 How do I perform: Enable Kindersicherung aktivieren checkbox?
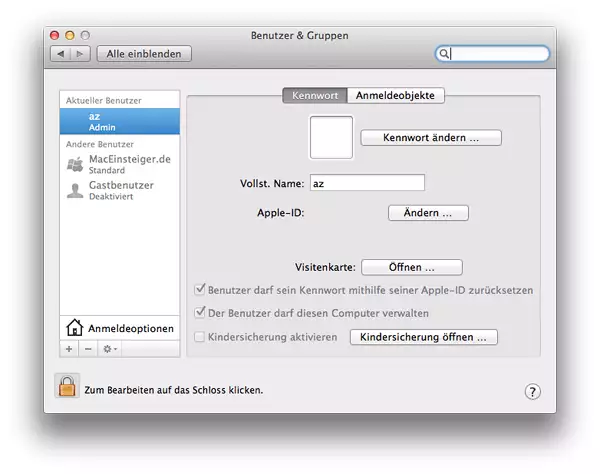click(200, 337)
